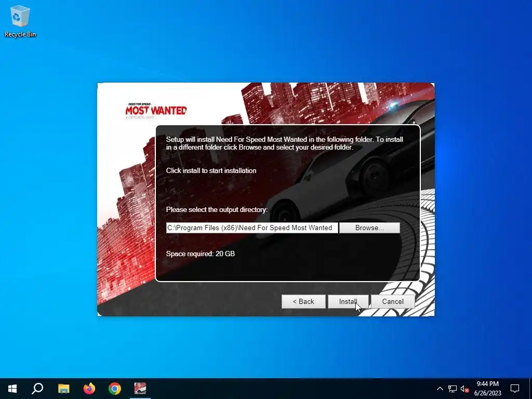Launch Firefox from the taskbar
Viewport: 532px width, 399px height.
tap(89, 389)
